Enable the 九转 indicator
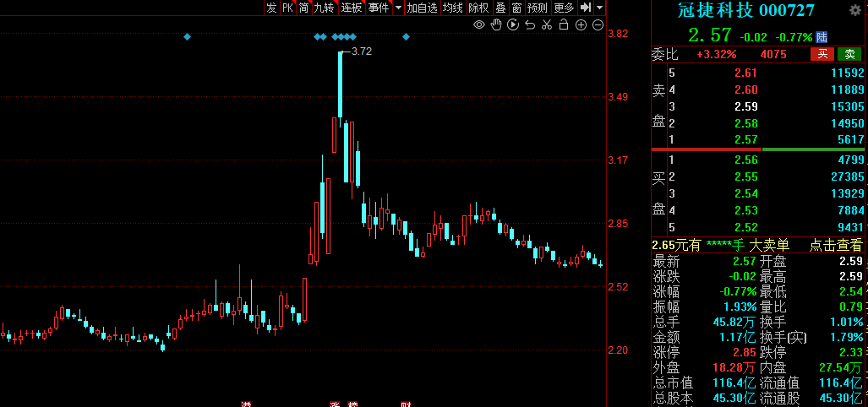 click(325, 8)
